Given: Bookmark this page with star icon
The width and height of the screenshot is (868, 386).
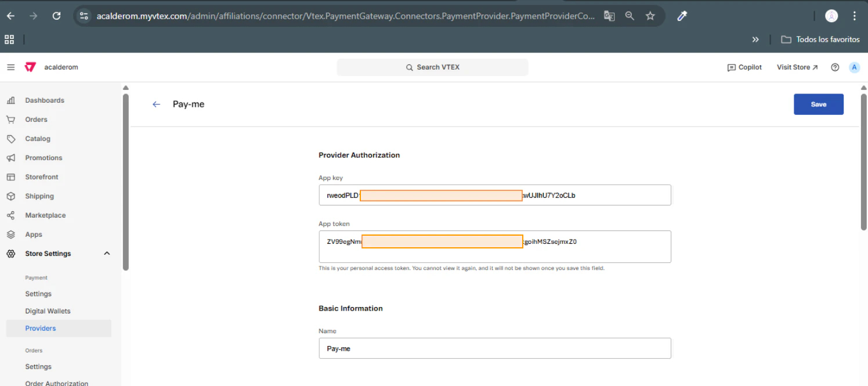Looking at the screenshot, I should point(650,16).
